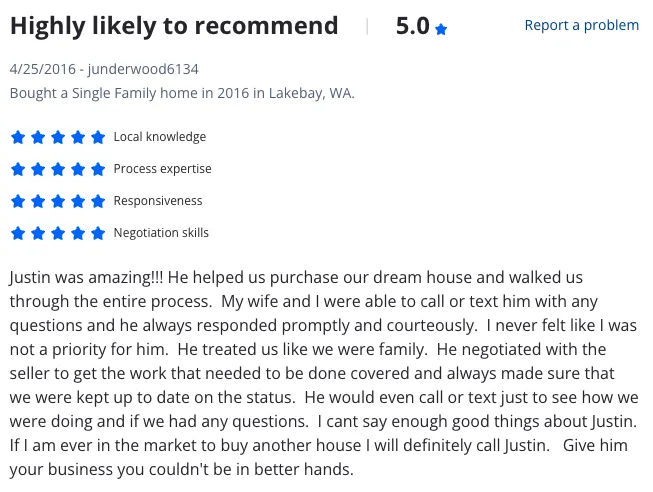Click the blue star beside 5.0 rating
Viewport: 653px width, 492px height.
[441, 29]
